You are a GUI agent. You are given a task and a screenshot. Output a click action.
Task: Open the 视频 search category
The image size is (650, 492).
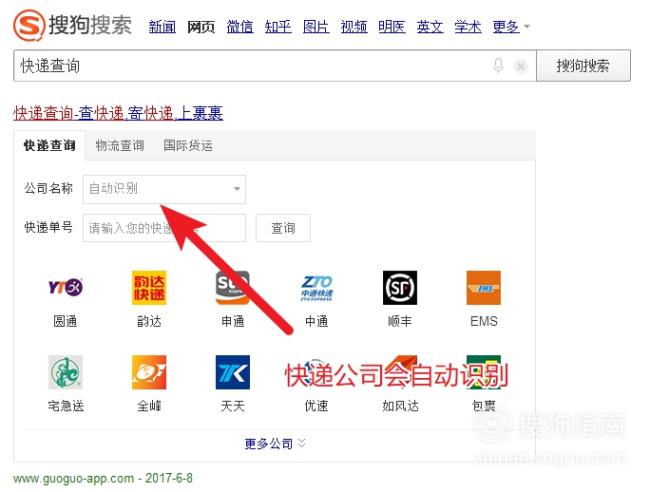click(x=354, y=27)
